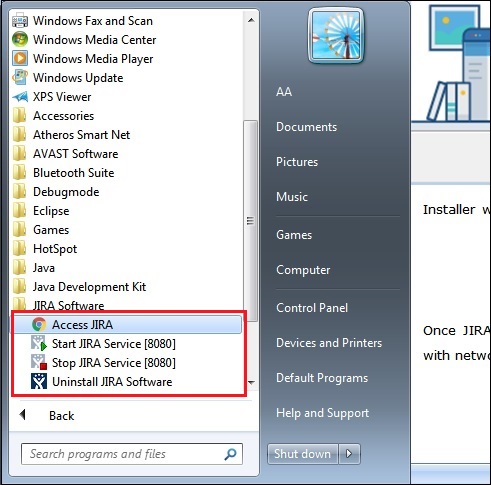Click the Stop JIRA Service red square icon
The image size is (491, 485).
(39, 362)
